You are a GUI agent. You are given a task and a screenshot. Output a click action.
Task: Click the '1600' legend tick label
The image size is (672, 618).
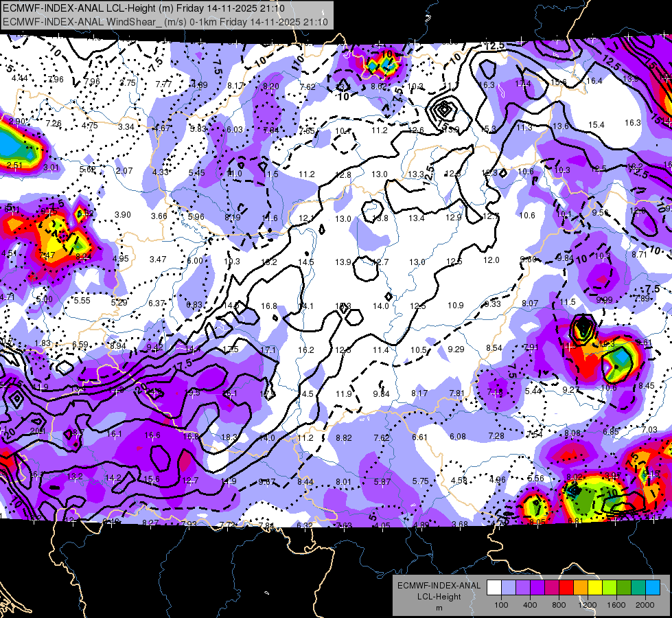[616, 605]
